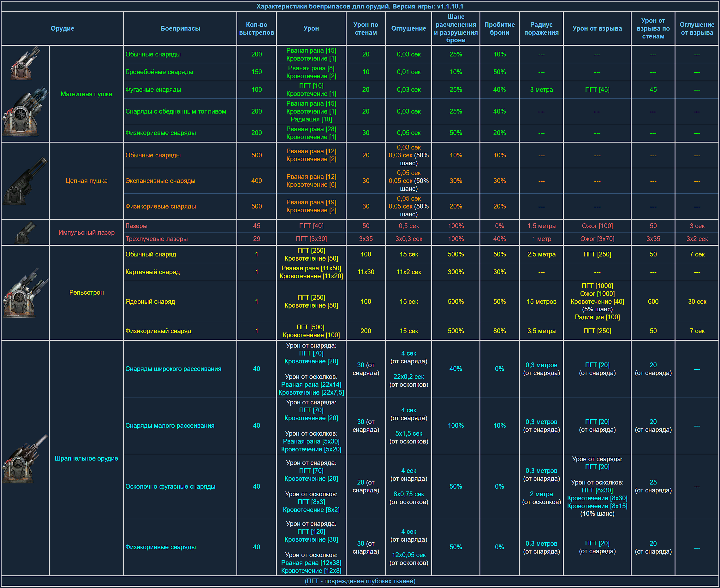The width and height of the screenshot is (720, 588).
Task: Click the Шрапнельное орудие label
Action: [x=86, y=458]
